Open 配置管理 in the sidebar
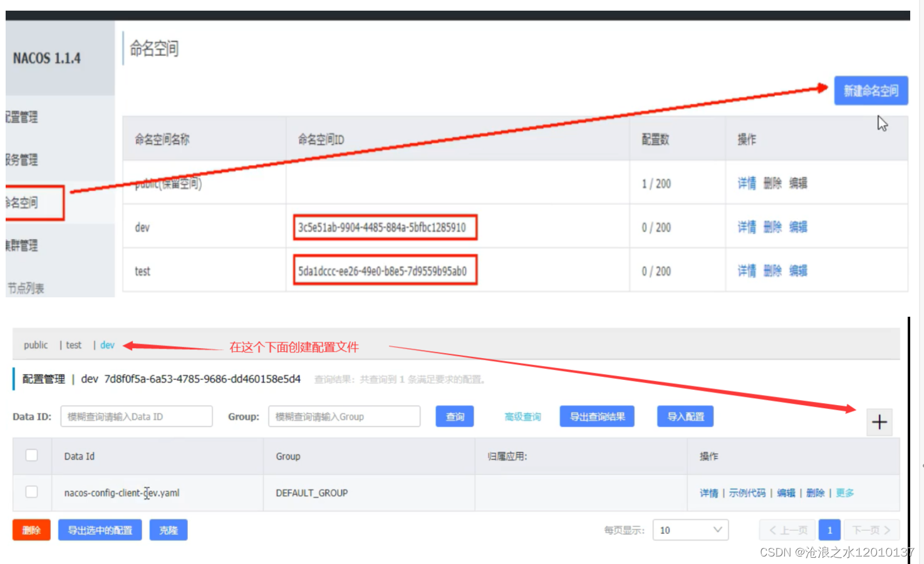The height and width of the screenshot is (564, 924). [x=22, y=117]
